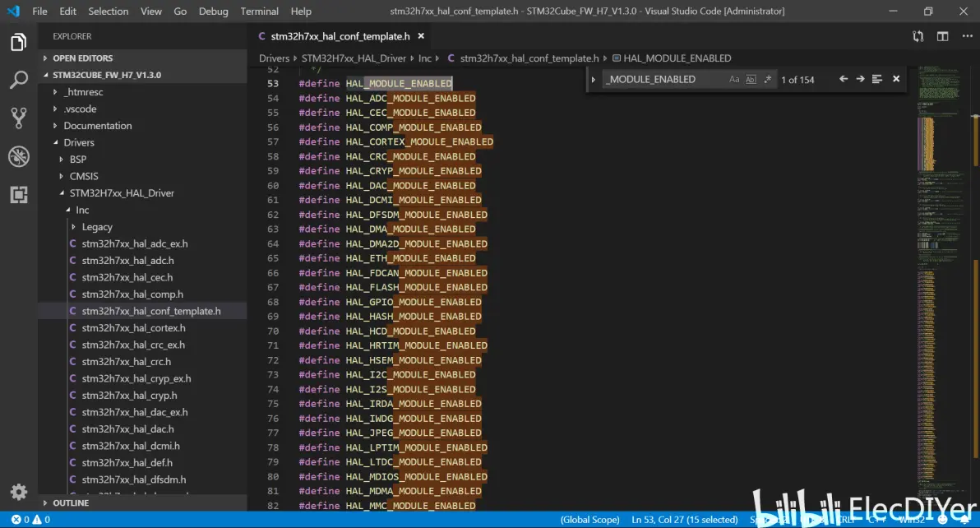Viewport: 980px width, 528px height.
Task: Open the Selection menu
Action: (109, 12)
